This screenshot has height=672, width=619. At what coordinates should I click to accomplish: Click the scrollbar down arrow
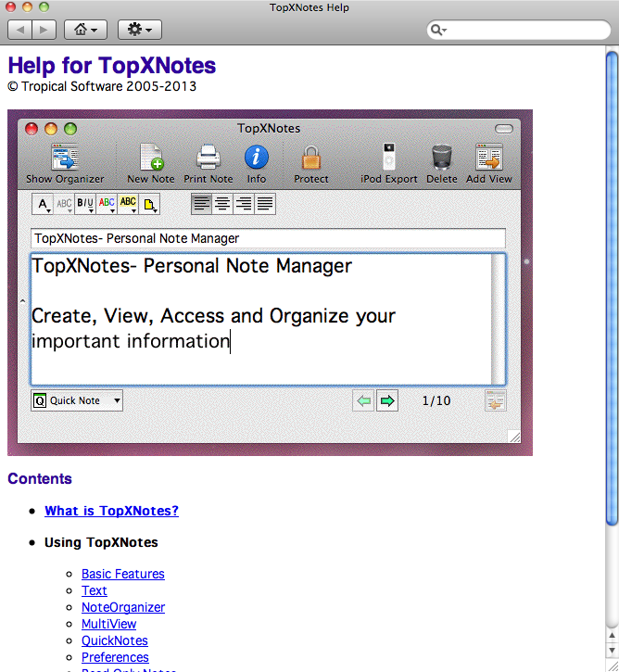pos(613,650)
